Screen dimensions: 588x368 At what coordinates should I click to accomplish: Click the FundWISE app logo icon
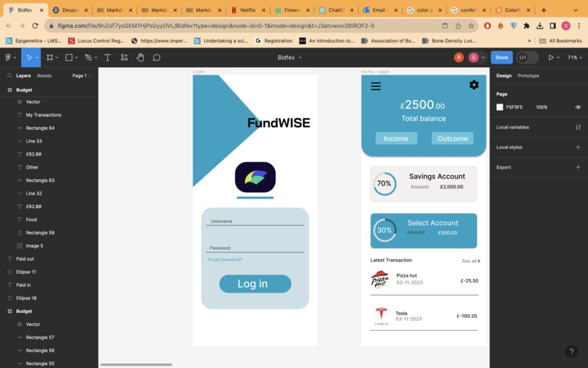(255, 177)
